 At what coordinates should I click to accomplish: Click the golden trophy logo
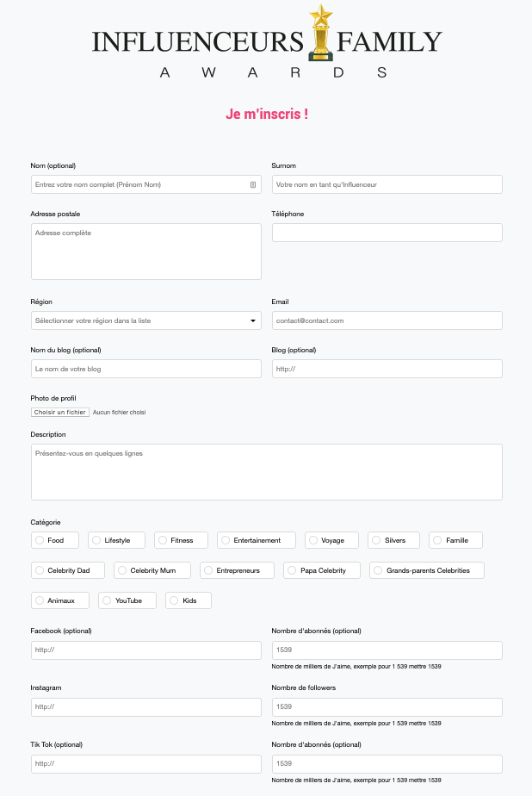[320, 33]
